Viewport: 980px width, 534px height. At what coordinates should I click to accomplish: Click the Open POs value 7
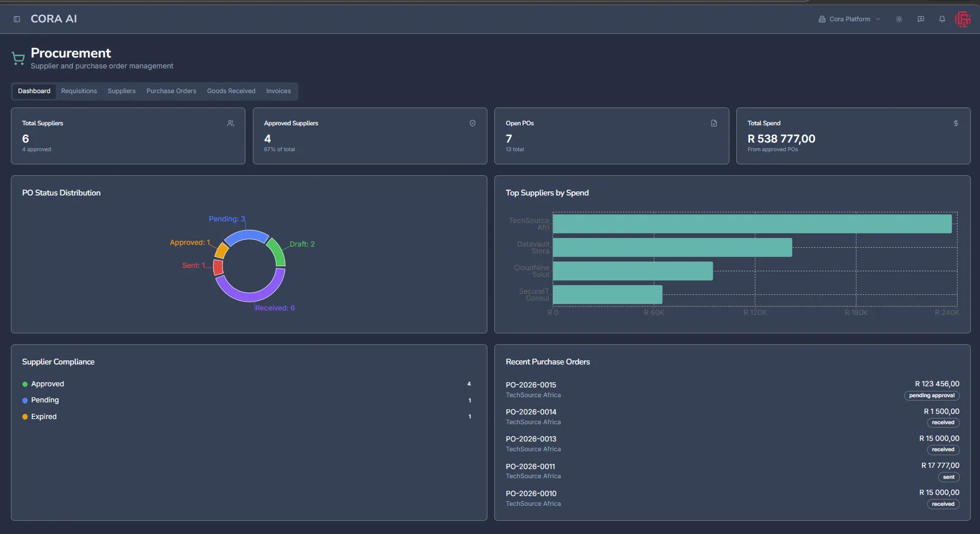[x=509, y=139]
